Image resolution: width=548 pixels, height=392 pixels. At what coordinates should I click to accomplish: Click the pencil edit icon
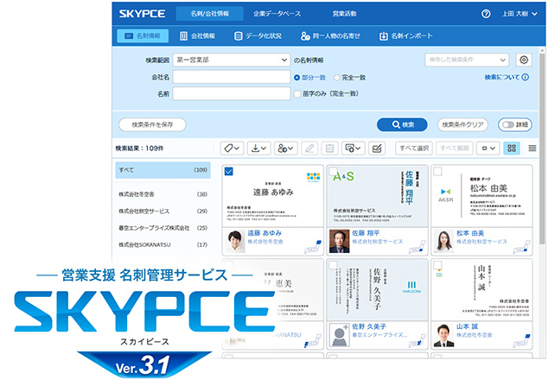[309, 149]
